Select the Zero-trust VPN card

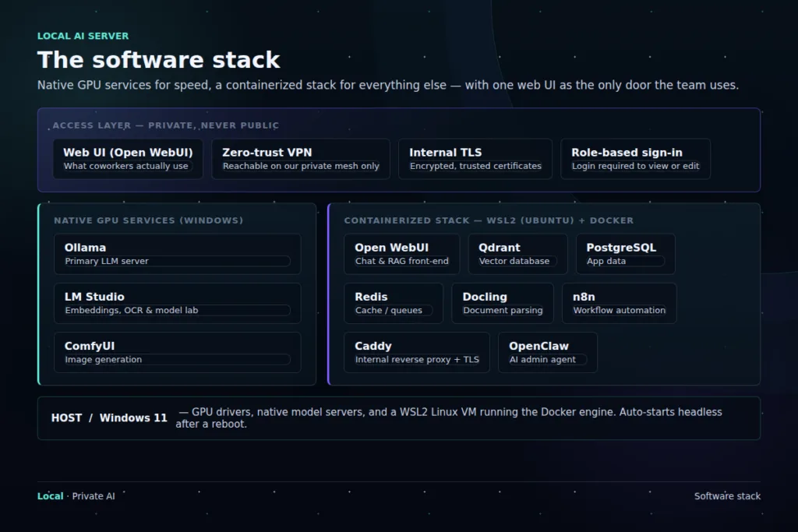(x=301, y=159)
